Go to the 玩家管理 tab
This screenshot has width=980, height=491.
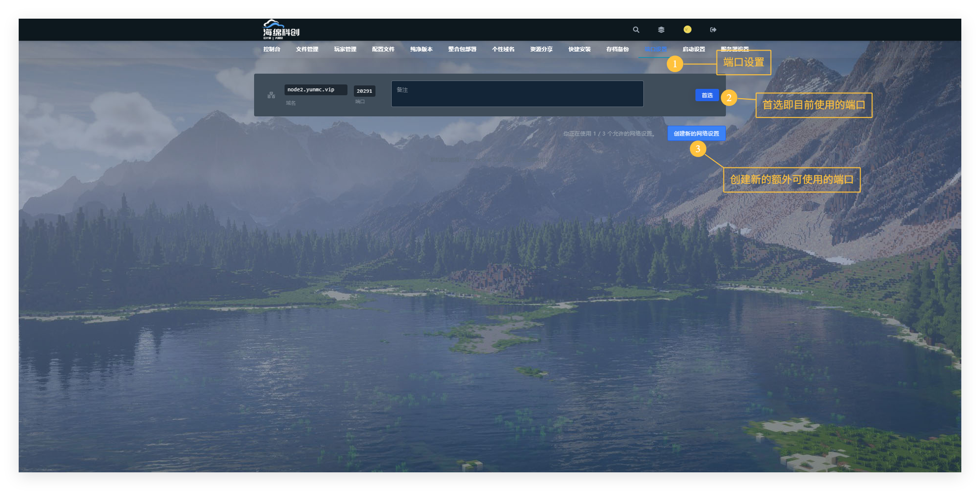pyautogui.click(x=345, y=49)
